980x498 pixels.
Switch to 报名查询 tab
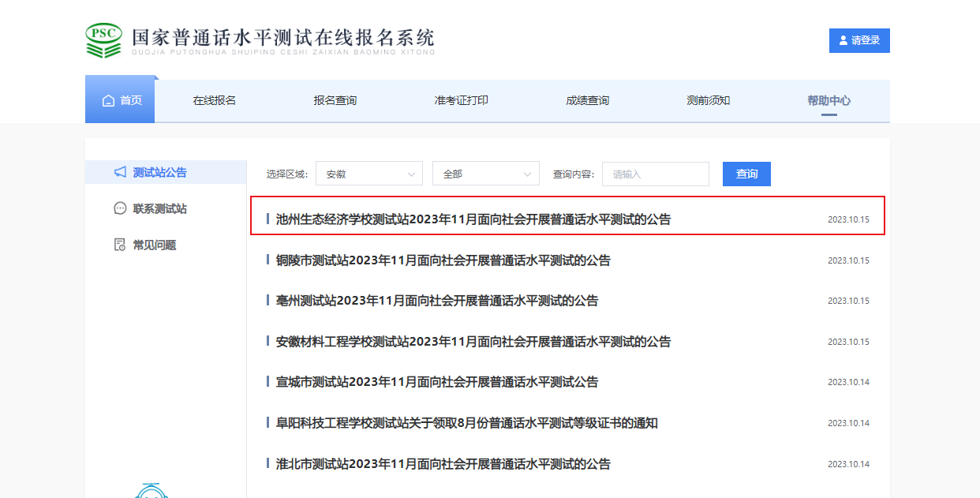(335, 100)
